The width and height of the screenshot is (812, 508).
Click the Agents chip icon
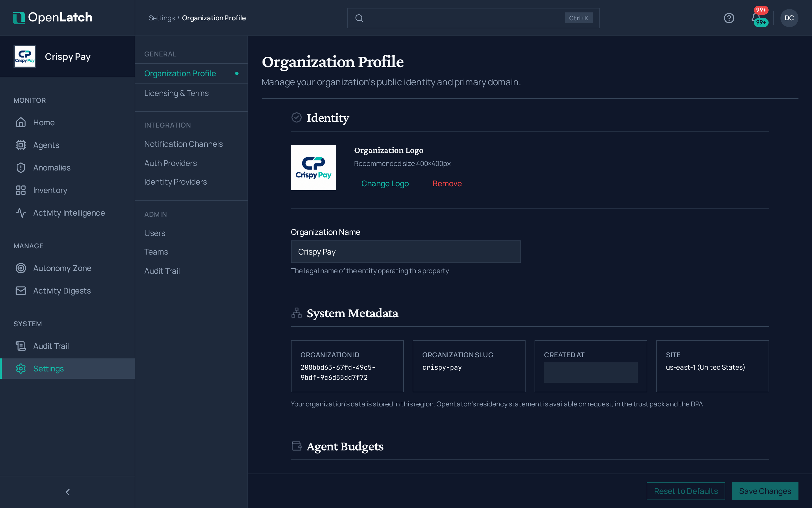point(21,145)
